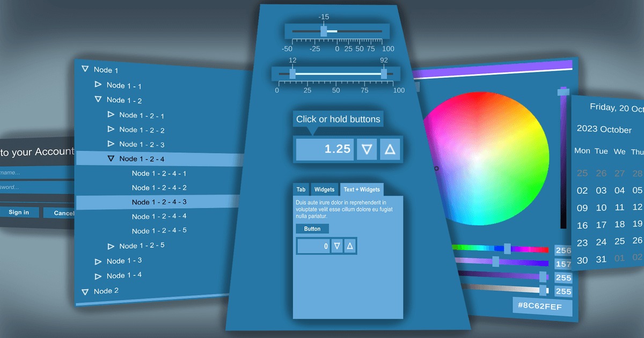
Task: Click the up arrow beside the 0 spinner
Action: tap(349, 246)
